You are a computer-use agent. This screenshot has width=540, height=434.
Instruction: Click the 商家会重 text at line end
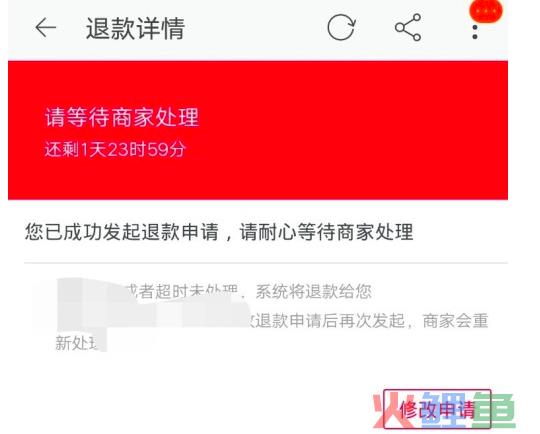[455, 321]
